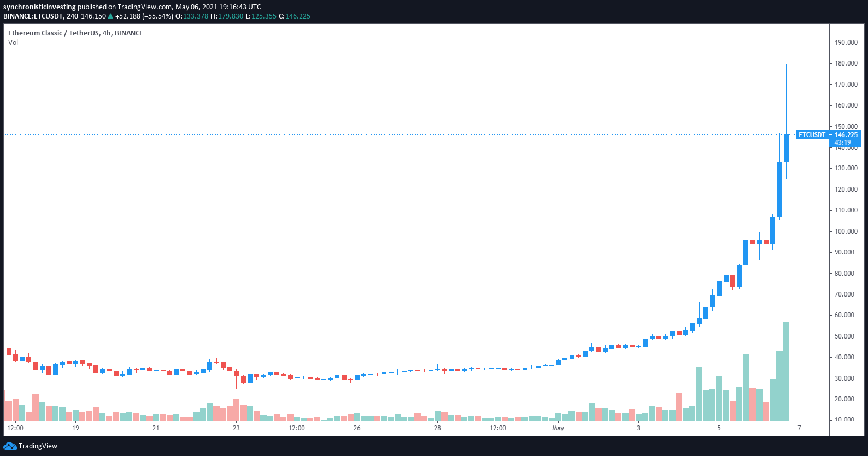
Task: Click the High value 179.830
Action: (230, 16)
